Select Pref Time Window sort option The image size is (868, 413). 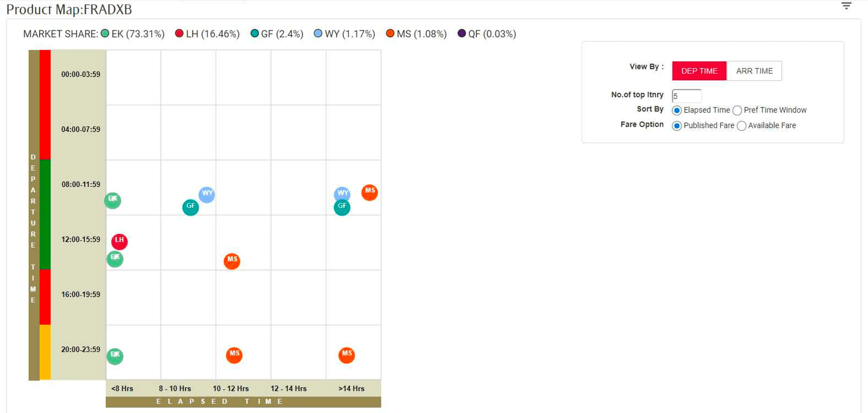point(737,111)
